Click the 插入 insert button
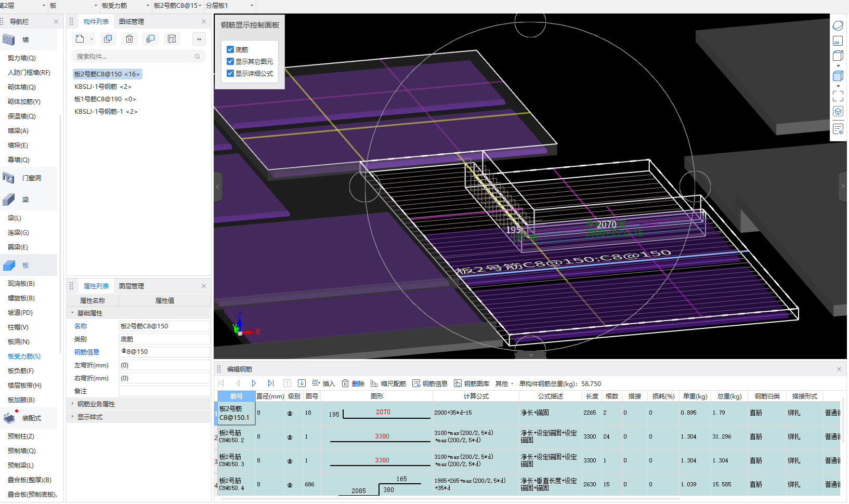The image size is (849, 504). [323, 383]
